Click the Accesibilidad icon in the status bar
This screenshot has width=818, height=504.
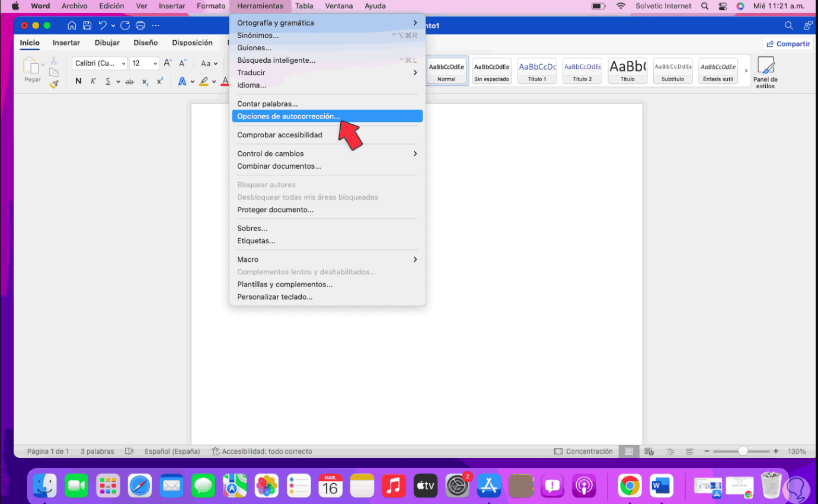tap(216, 451)
